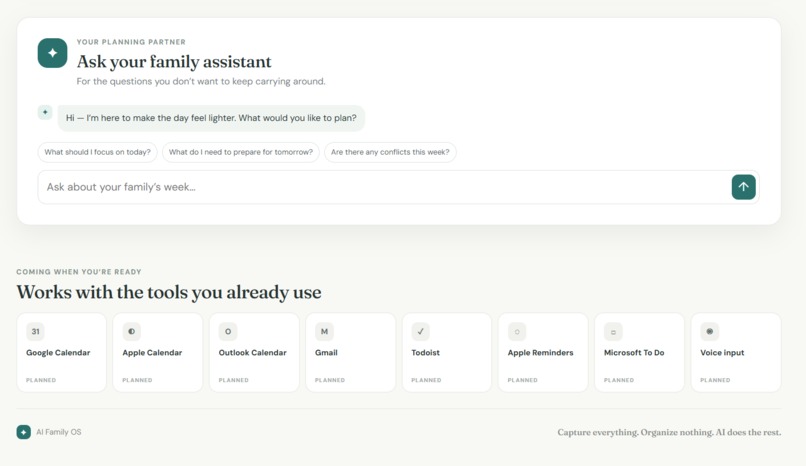Click the greeting chat bubble message

211,118
